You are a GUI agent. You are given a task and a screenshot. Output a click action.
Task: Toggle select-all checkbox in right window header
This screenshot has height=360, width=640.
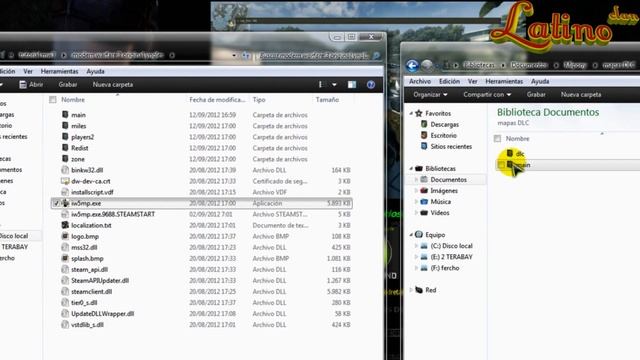click(497, 139)
